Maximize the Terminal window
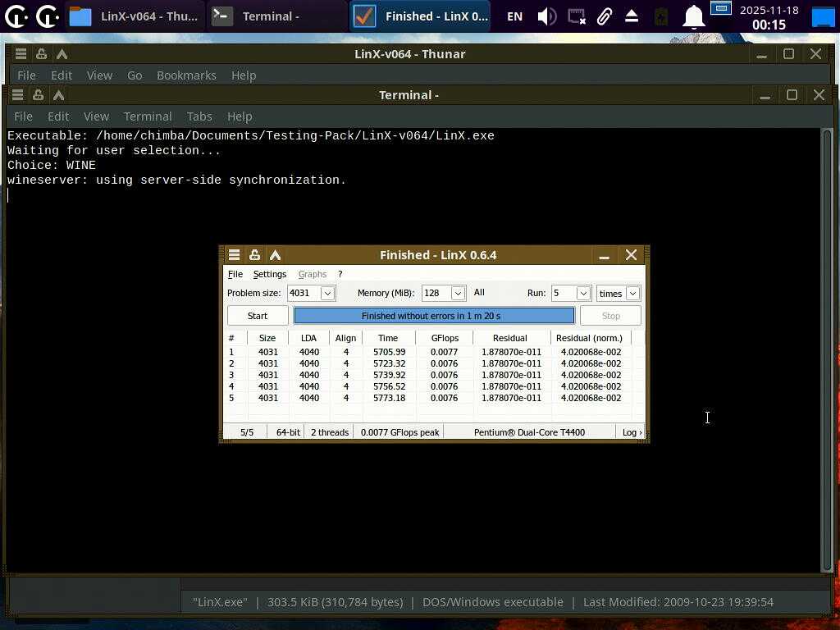The height and width of the screenshot is (630, 840). pos(792,95)
